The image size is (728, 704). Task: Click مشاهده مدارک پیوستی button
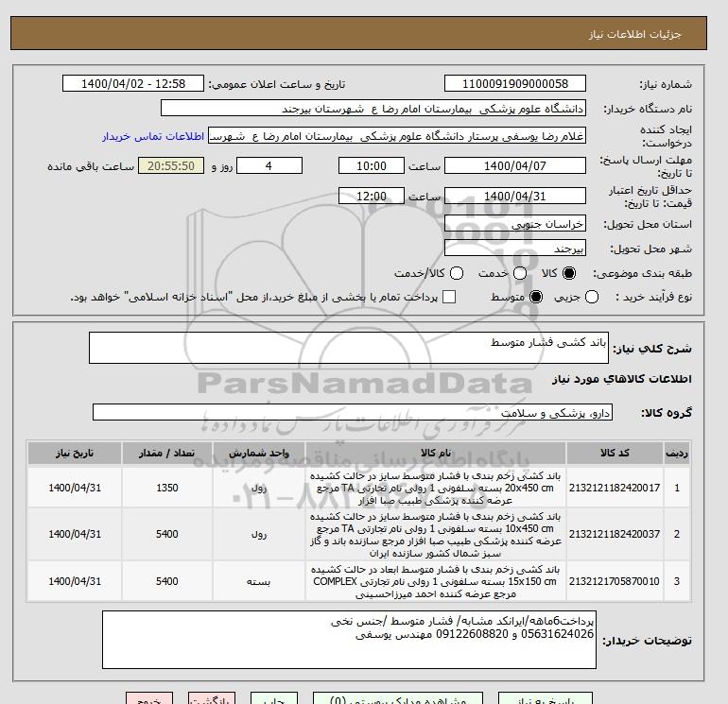[x=398, y=698]
